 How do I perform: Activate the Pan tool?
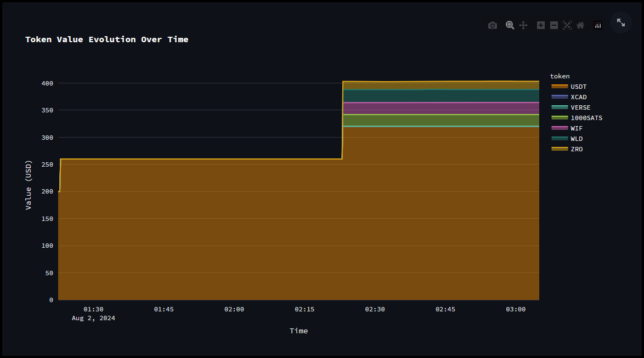[x=523, y=25]
